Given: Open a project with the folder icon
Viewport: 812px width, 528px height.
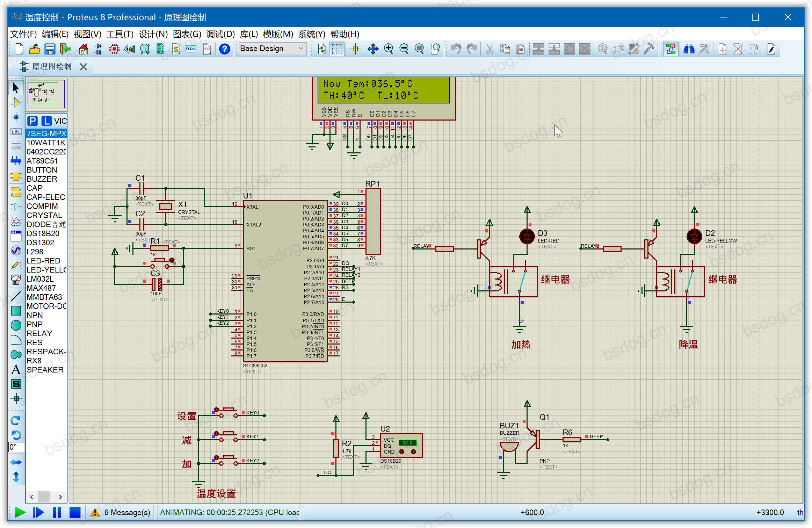Looking at the screenshot, I should (34, 49).
